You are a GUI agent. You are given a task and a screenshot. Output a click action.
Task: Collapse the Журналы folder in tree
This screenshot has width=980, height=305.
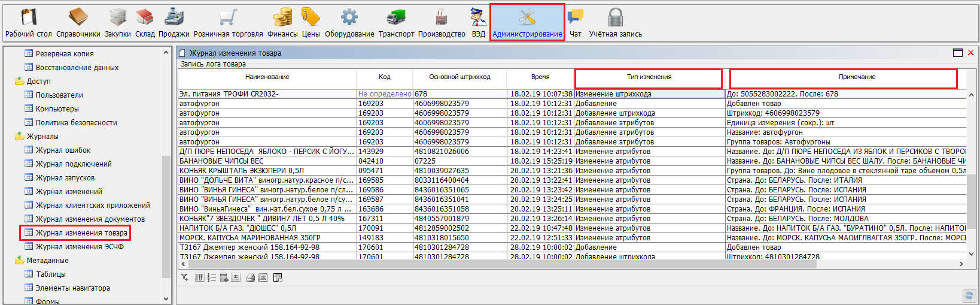point(19,137)
